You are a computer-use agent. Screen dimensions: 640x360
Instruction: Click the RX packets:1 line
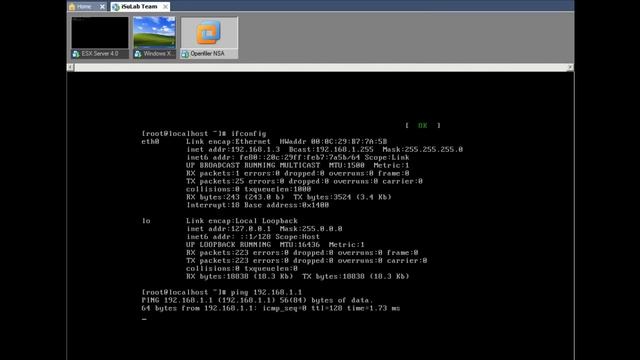(298, 173)
